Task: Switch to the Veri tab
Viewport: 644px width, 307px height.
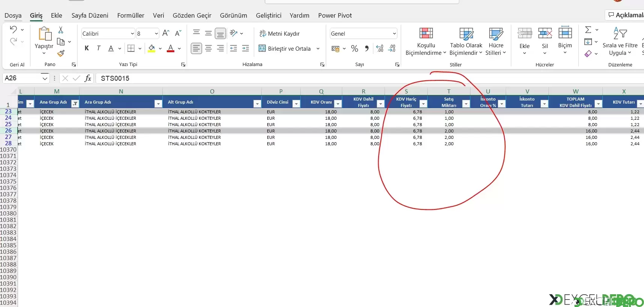Action: (x=158, y=15)
